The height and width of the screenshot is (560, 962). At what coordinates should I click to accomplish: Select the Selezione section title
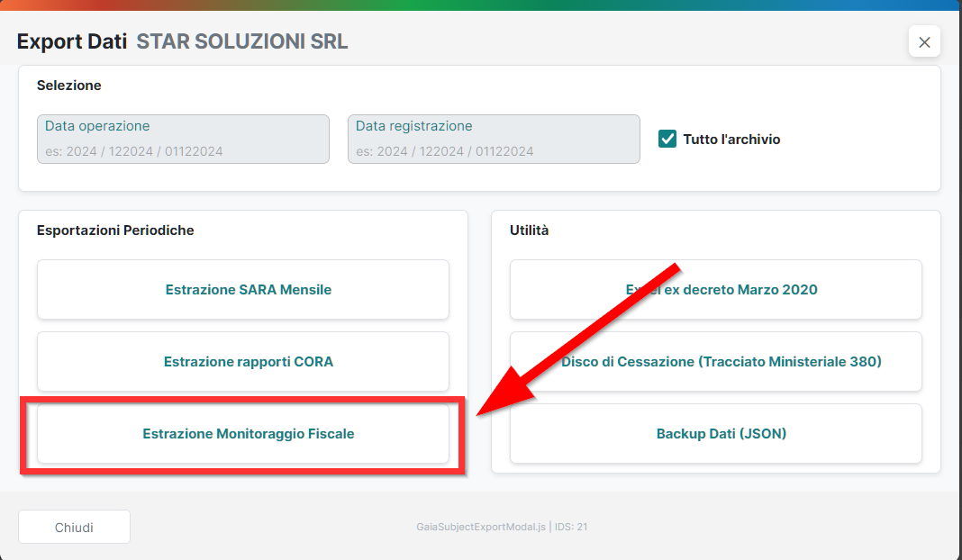(x=68, y=86)
